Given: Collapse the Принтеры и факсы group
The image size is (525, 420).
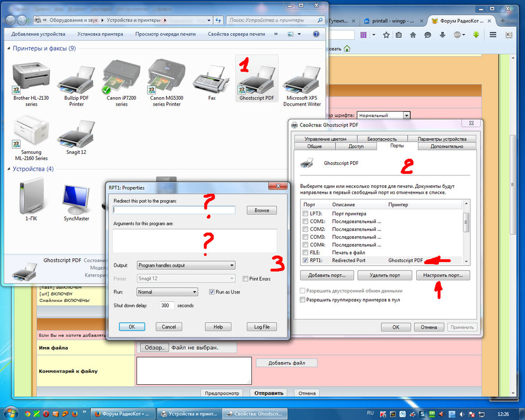Looking at the screenshot, I should point(9,49).
